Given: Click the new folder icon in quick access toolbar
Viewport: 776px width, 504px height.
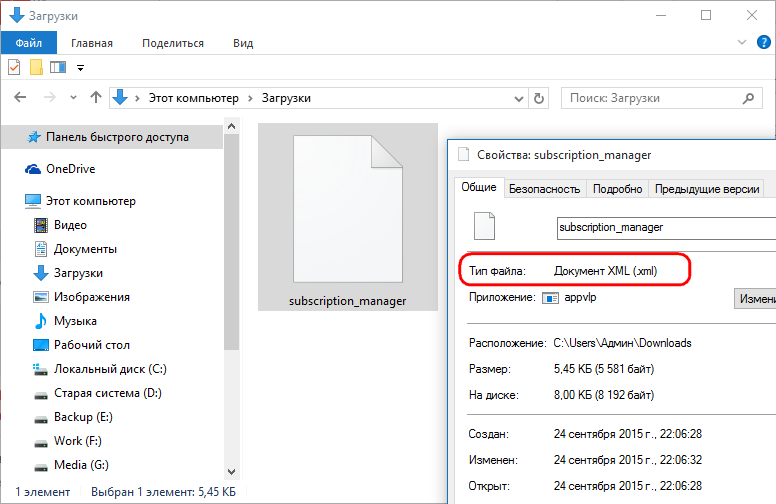Looking at the screenshot, I should 36,67.
